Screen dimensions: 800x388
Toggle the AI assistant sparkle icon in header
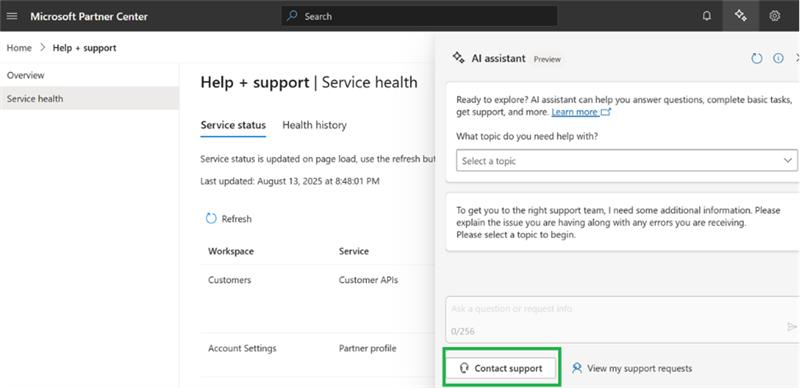pos(741,16)
